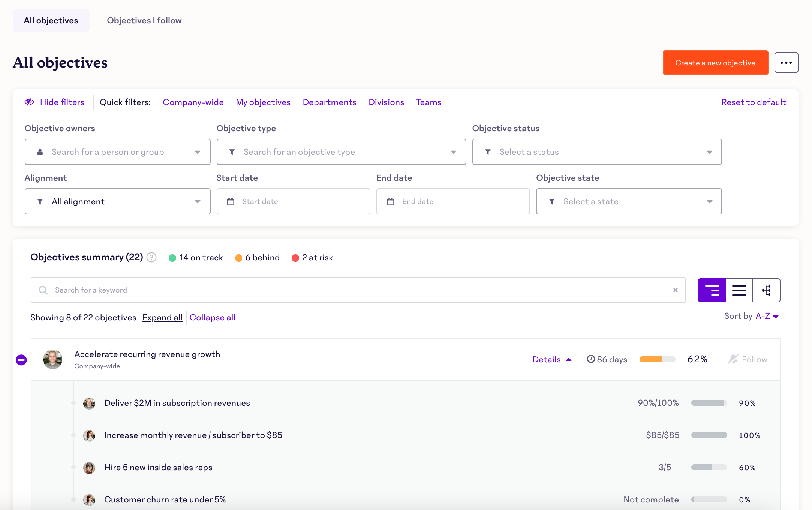This screenshot has width=812, height=510.
Task: Click the Create a new objective button
Action: (x=715, y=63)
